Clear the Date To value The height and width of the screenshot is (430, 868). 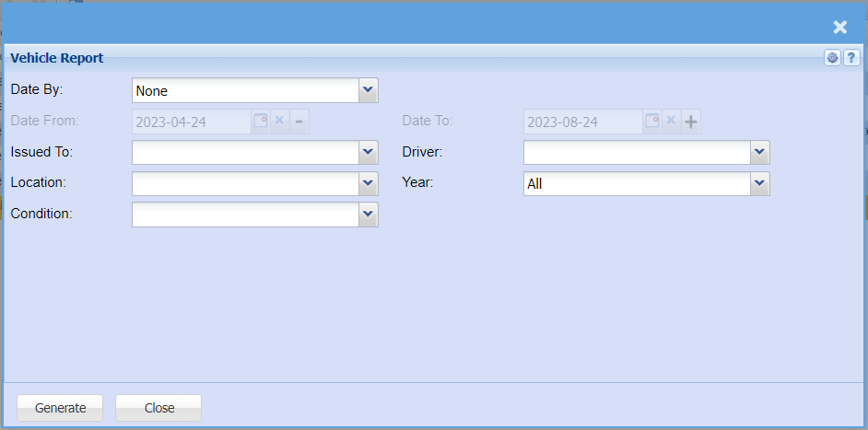[x=671, y=122]
